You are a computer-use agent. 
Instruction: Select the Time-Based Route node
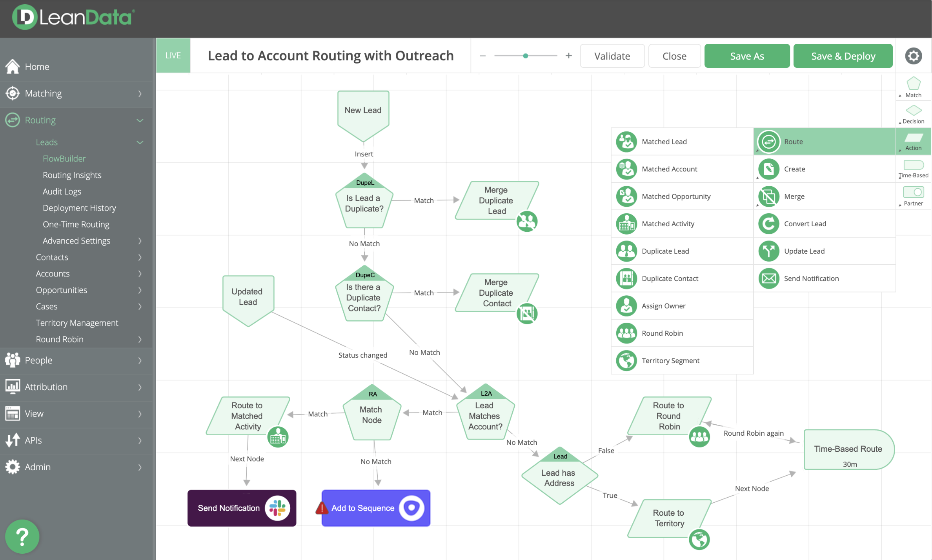click(x=849, y=450)
